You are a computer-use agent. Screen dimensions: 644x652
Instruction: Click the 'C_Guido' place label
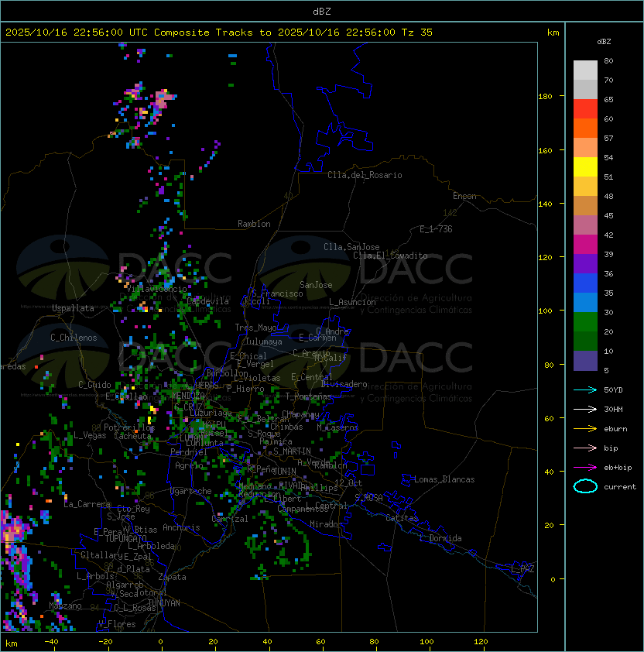click(x=94, y=385)
